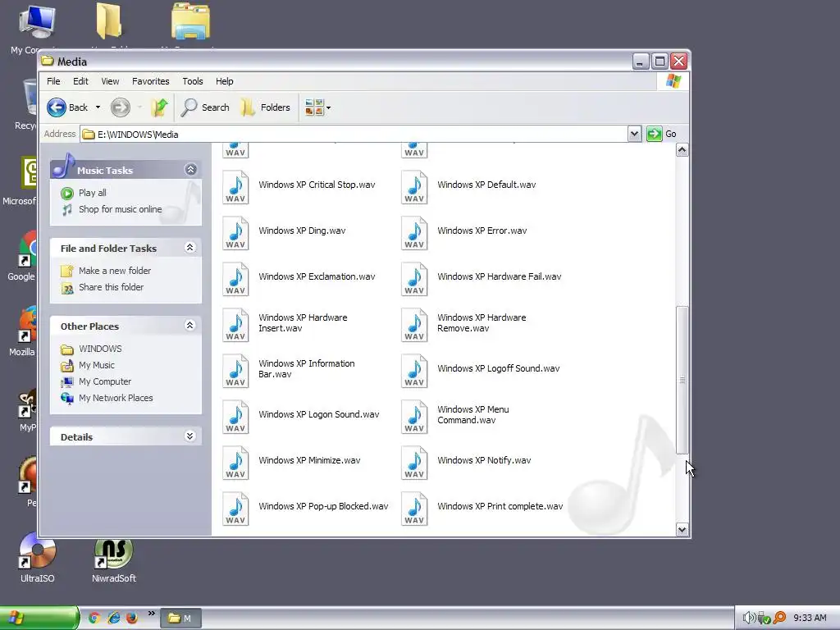Open the View menu
Image resolution: width=840 pixels, height=630 pixels.
click(x=110, y=81)
